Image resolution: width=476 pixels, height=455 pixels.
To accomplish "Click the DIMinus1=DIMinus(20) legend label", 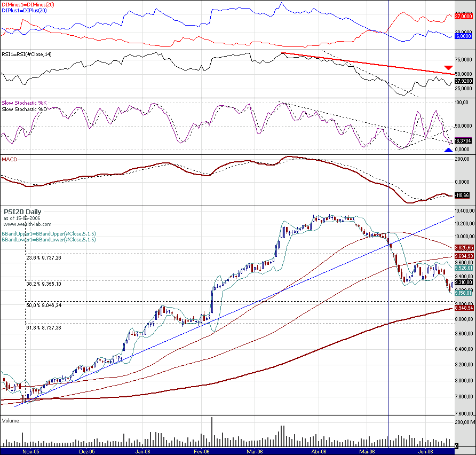I will click(x=28, y=5).
